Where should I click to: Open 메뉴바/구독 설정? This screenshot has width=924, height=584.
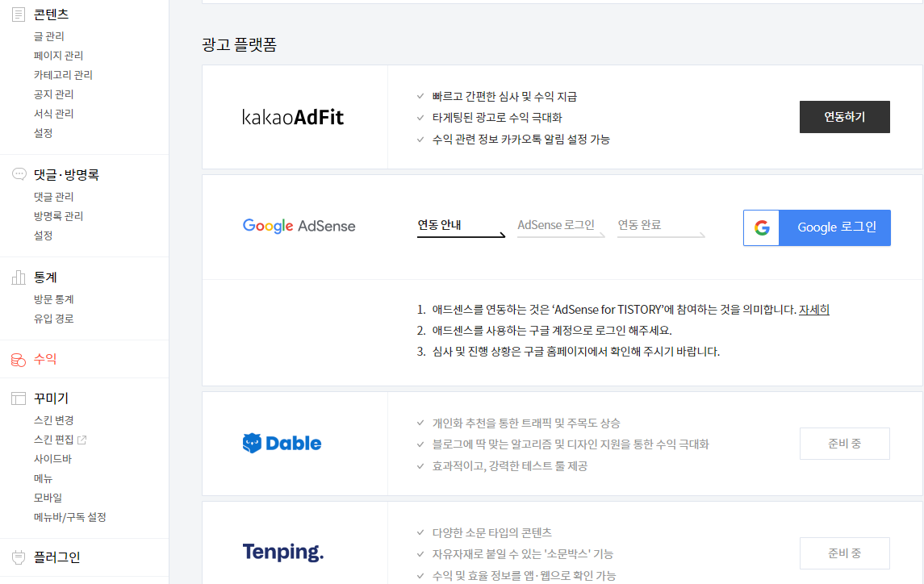[69, 517]
